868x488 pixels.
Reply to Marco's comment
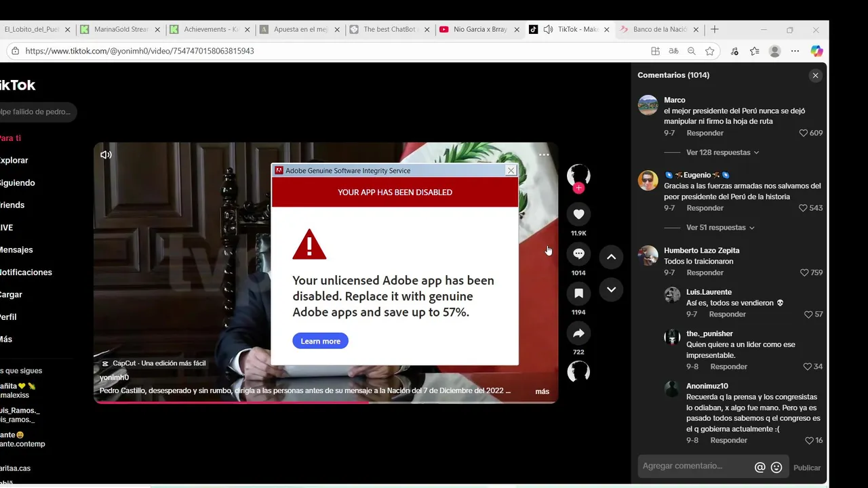705,133
